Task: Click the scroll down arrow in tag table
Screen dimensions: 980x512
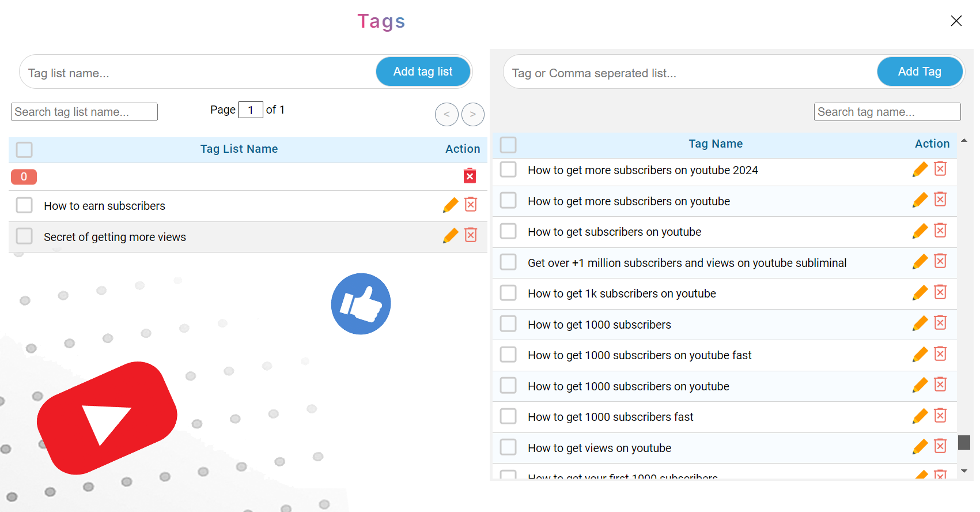Action: (x=964, y=471)
